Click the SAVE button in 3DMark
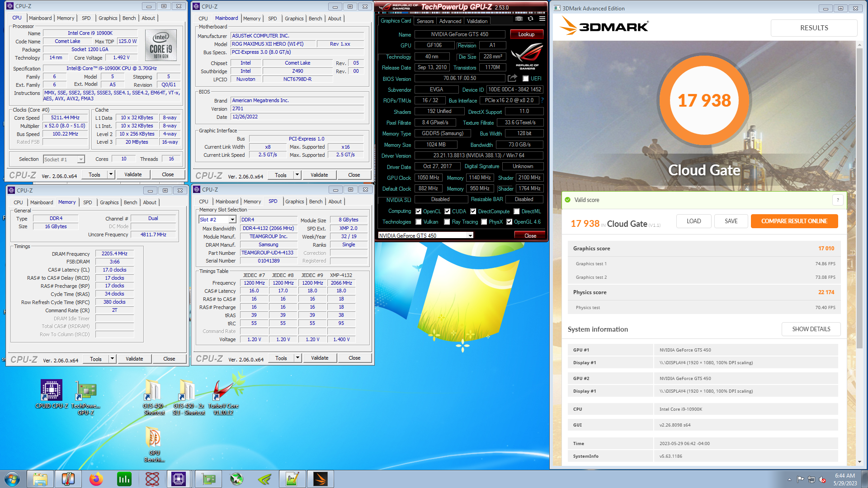 coord(731,221)
